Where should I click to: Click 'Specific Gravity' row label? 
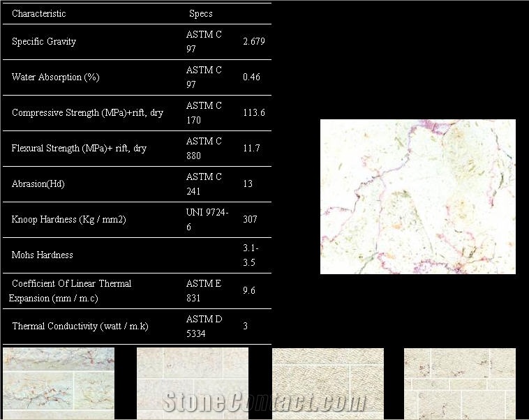click(44, 41)
